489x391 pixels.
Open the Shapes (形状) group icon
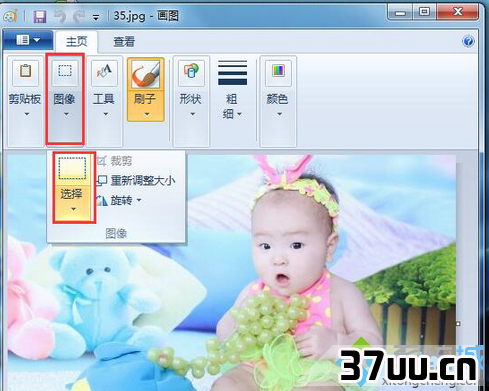191,72
